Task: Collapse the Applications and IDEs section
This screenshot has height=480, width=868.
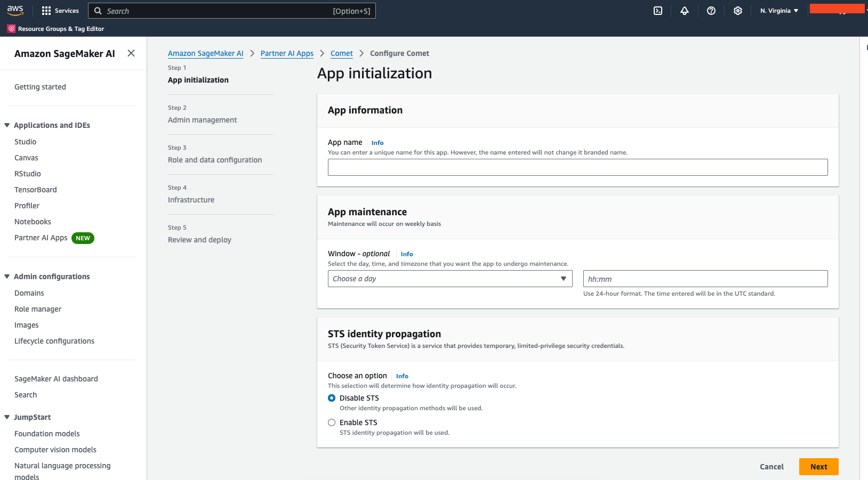Action: click(7, 125)
